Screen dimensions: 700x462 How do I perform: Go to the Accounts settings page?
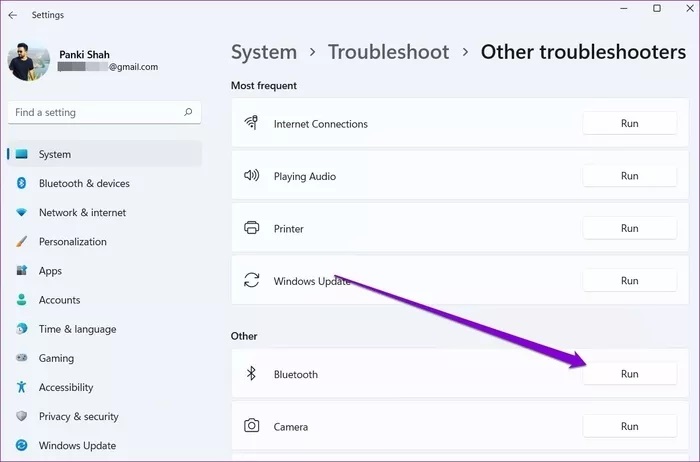59,300
